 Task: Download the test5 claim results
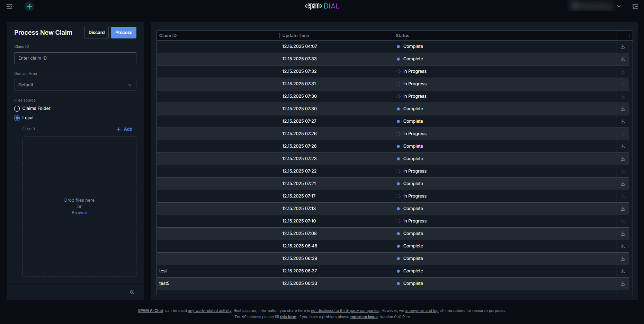click(623, 283)
